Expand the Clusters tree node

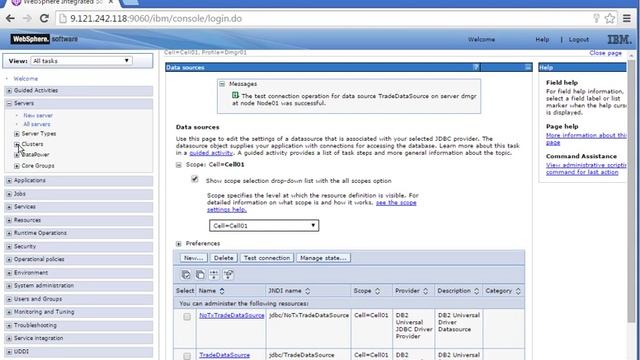coord(17,144)
